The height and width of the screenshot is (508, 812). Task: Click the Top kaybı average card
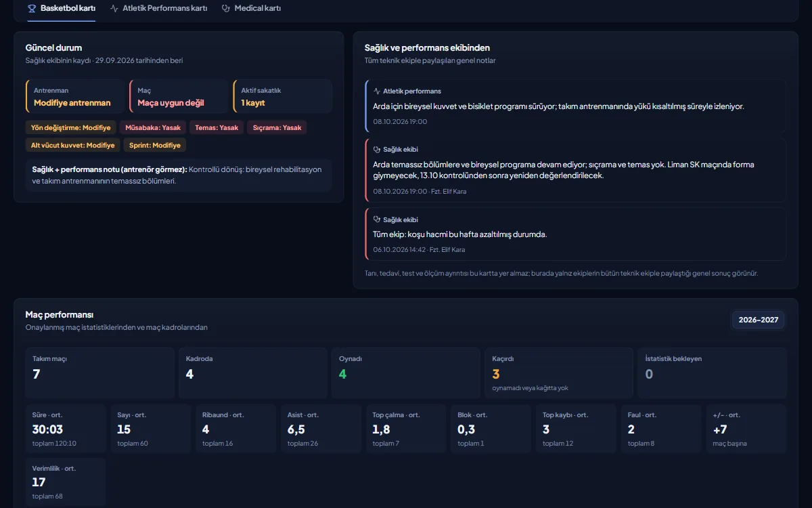coord(577,429)
